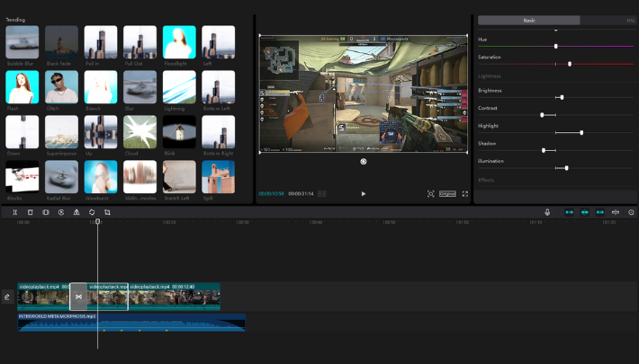The width and height of the screenshot is (639, 364).
Task: Select the third videoplayback.mp4 clip 00:00:12:40
Action: point(175,297)
